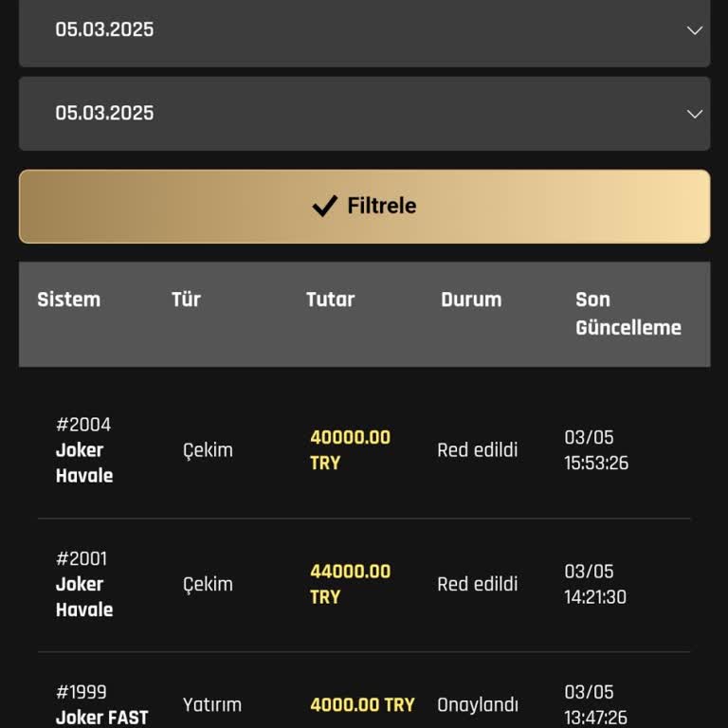This screenshot has height=728, width=728.
Task: Open transaction #1999 Joker FAST
Action: [101, 705]
